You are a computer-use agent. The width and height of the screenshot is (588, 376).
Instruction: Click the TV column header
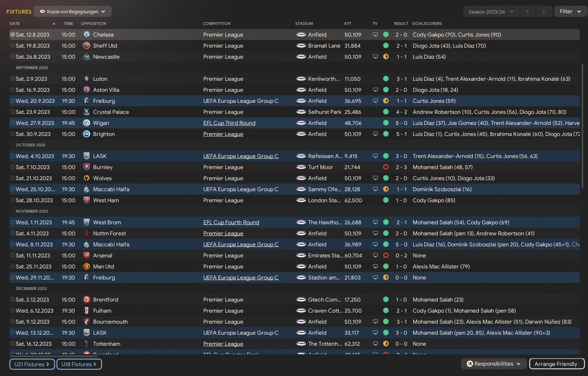375,23
